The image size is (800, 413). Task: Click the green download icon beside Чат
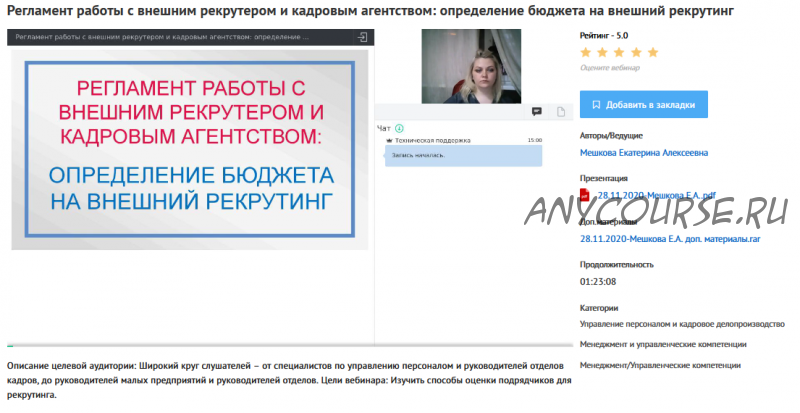(399, 128)
